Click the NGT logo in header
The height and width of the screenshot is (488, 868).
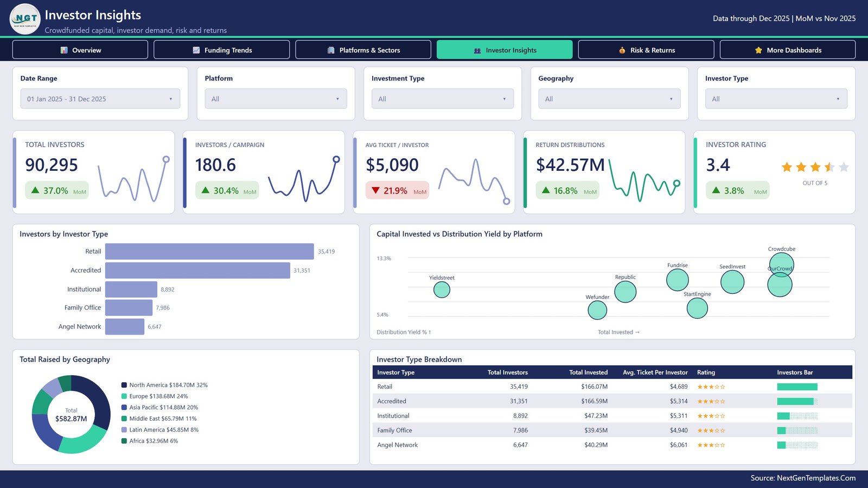(25, 18)
